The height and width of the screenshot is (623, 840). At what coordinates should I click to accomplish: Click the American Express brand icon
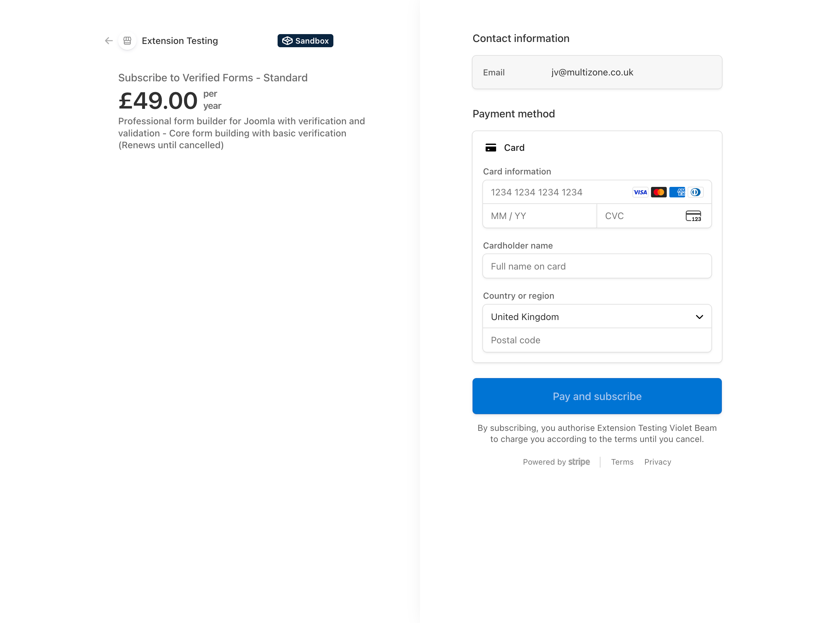click(677, 192)
